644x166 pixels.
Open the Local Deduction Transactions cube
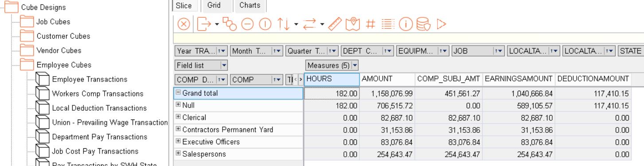pyautogui.click(x=99, y=108)
